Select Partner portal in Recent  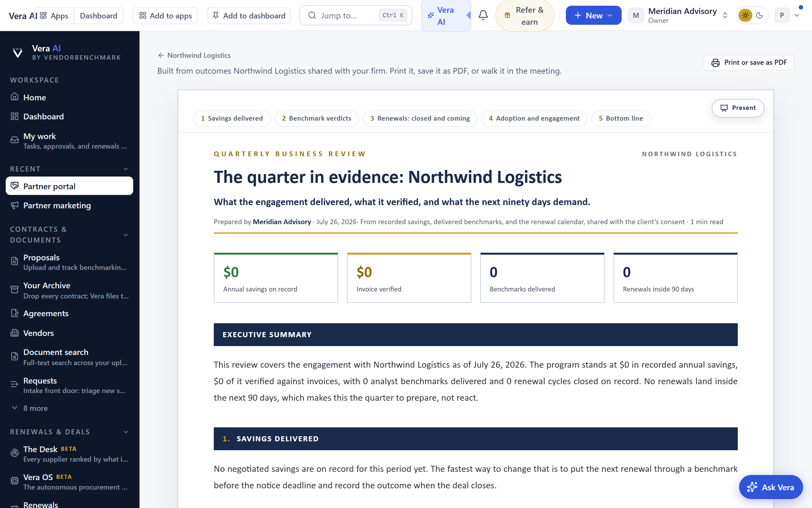[69, 186]
